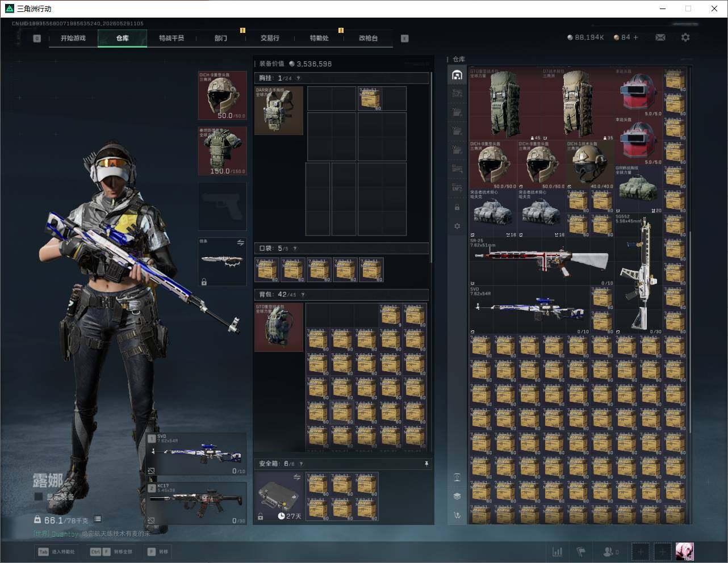Click the right nav arrow key button
The height and width of the screenshot is (563, 728).
405,39
